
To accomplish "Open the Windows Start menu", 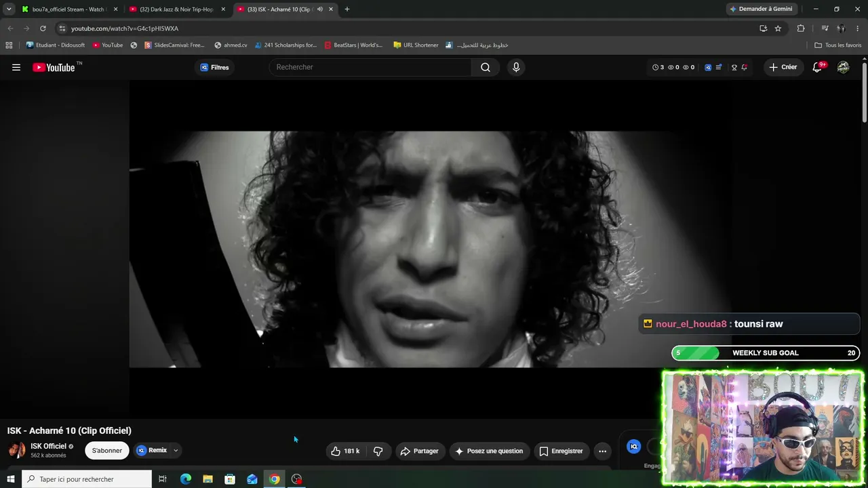I will click(11, 479).
